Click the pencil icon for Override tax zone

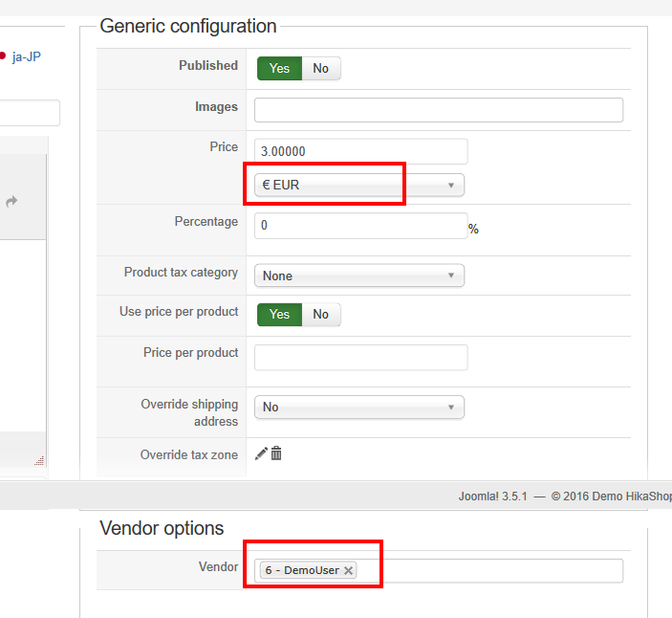(x=261, y=453)
